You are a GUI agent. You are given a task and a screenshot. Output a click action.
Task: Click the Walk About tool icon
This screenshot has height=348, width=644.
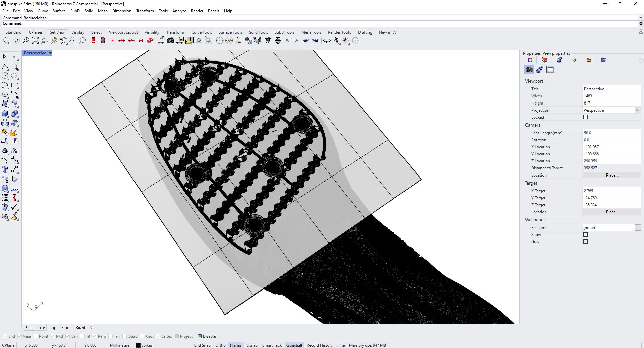click(337, 41)
